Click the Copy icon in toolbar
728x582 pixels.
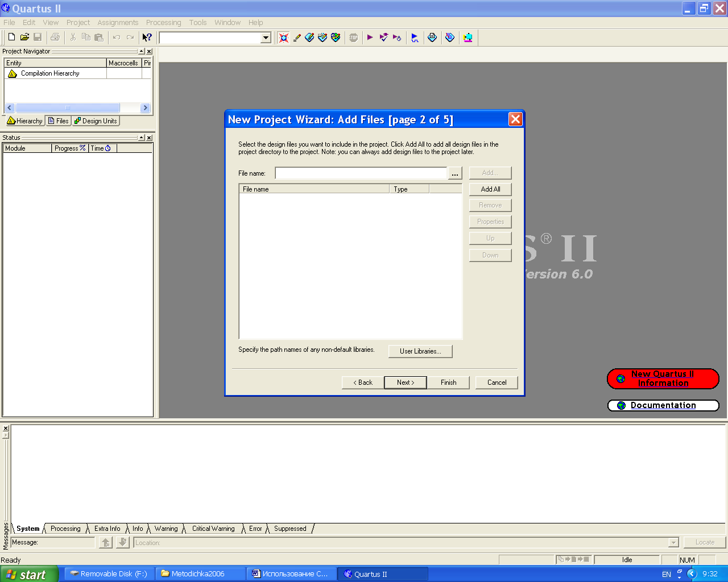86,38
